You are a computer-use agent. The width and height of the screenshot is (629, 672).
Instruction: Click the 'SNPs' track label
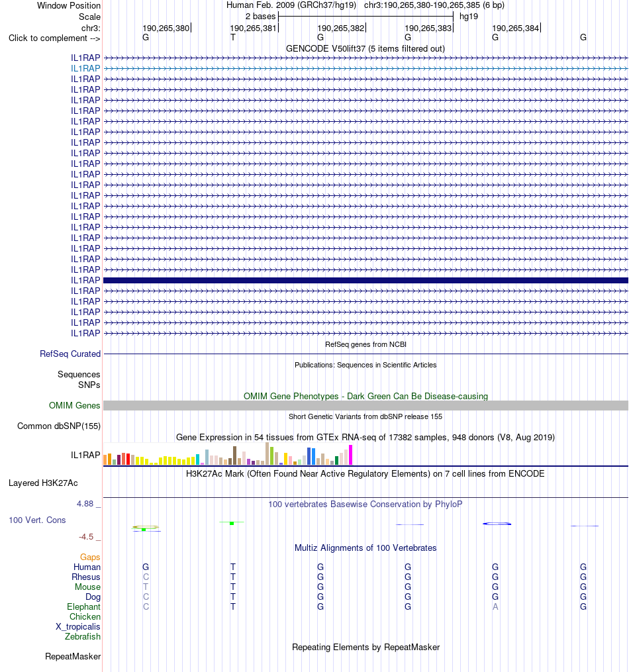(x=89, y=385)
